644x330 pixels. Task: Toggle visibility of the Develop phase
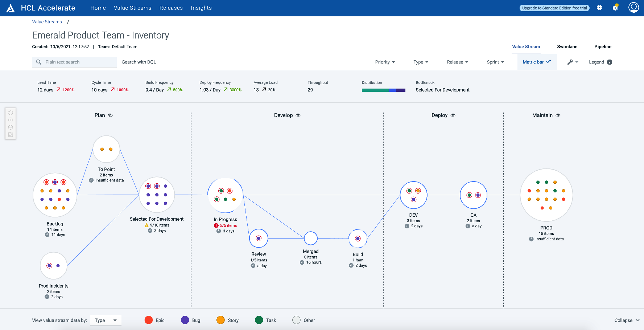[298, 115]
